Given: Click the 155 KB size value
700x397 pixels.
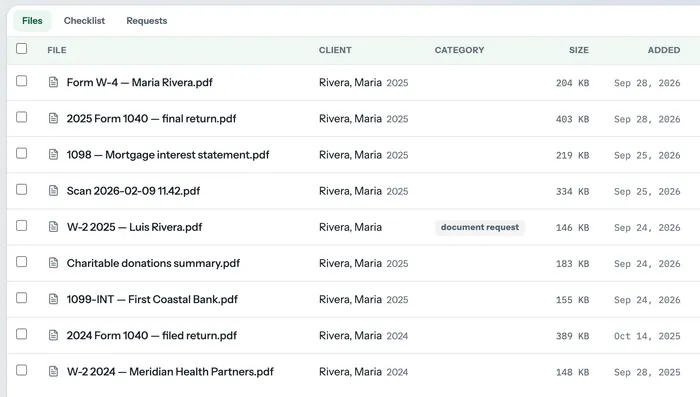Looking at the screenshot, I should point(572,300).
